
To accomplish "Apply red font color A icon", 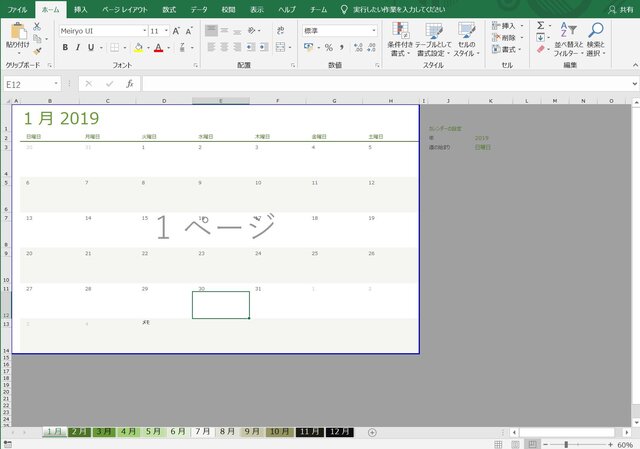I will pyautogui.click(x=159, y=48).
